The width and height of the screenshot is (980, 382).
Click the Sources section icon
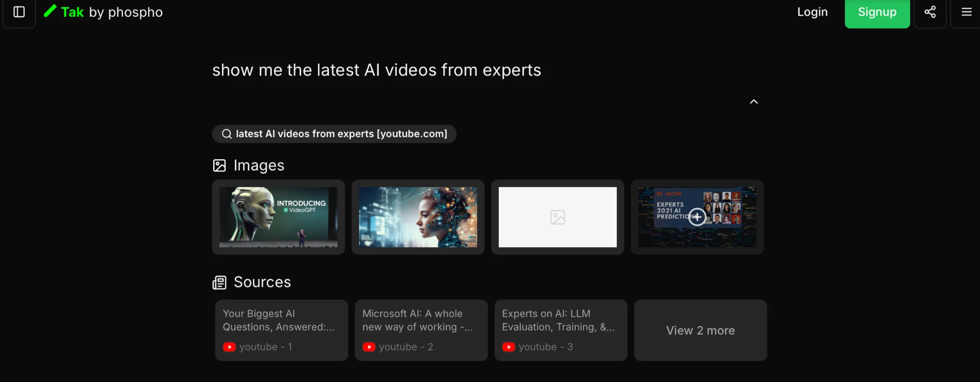(x=220, y=283)
